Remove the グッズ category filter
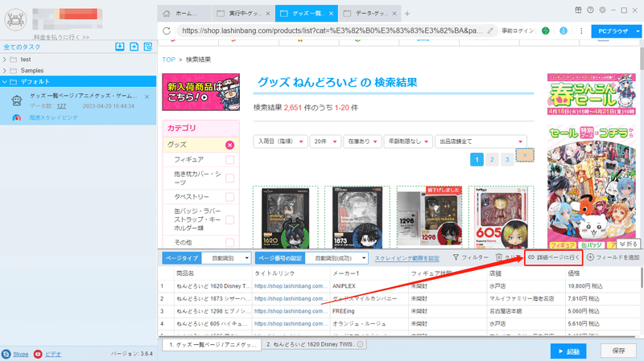644x361 pixels. tap(229, 145)
